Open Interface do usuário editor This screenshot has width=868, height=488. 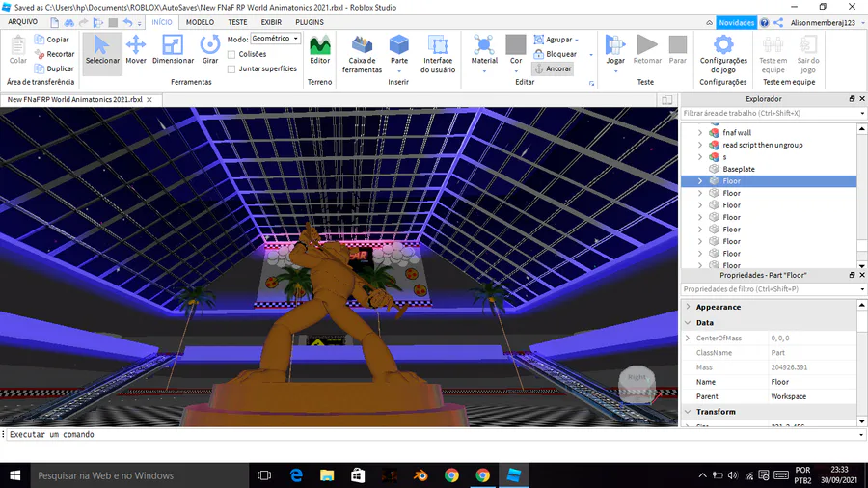point(438,54)
